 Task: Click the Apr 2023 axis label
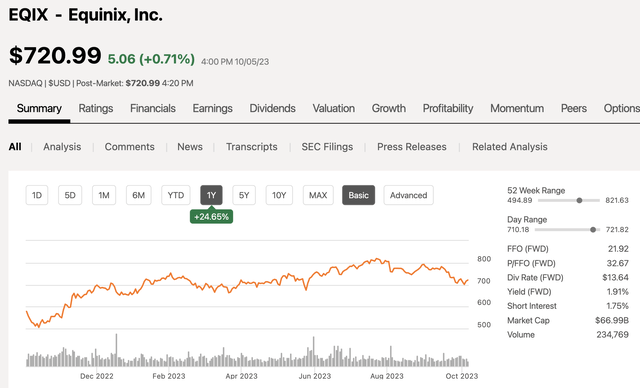pyautogui.click(x=241, y=376)
